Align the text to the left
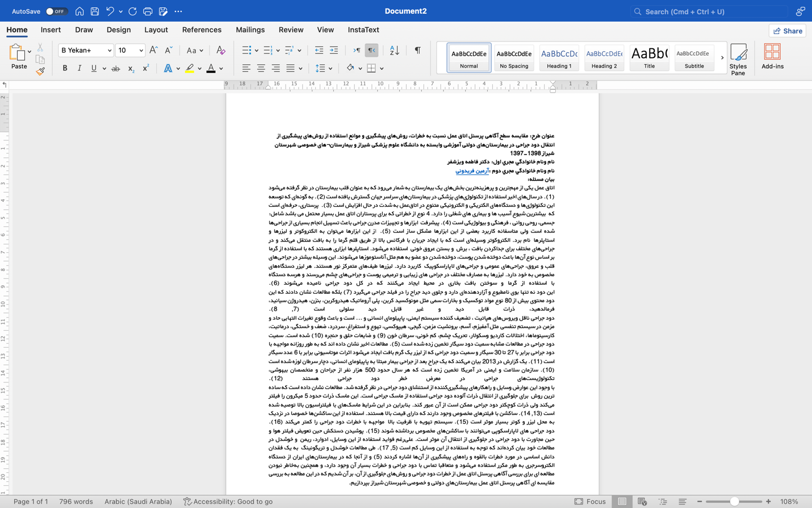812x508 pixels. coord(246,69)
